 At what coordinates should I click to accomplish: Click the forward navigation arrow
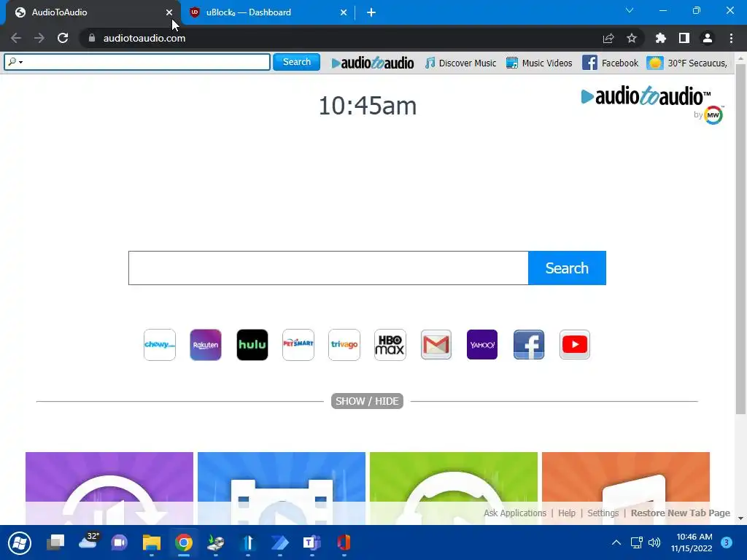click(x=39, y=38)
